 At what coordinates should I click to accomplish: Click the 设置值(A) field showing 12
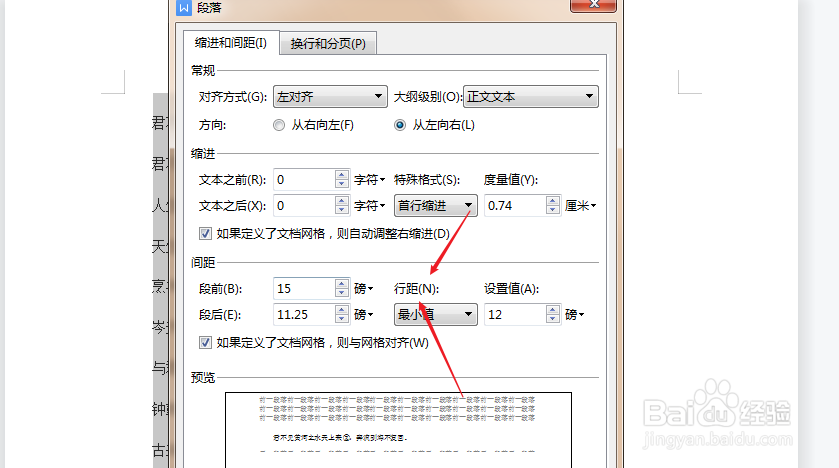[x=515, y=314]
